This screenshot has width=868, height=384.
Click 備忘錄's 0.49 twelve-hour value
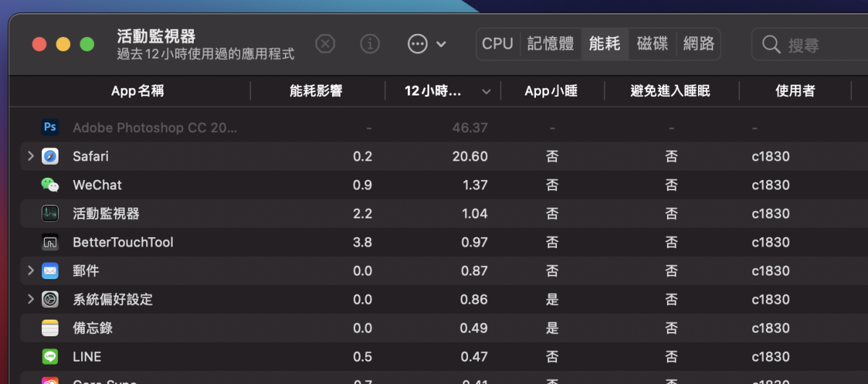point(475,328)
